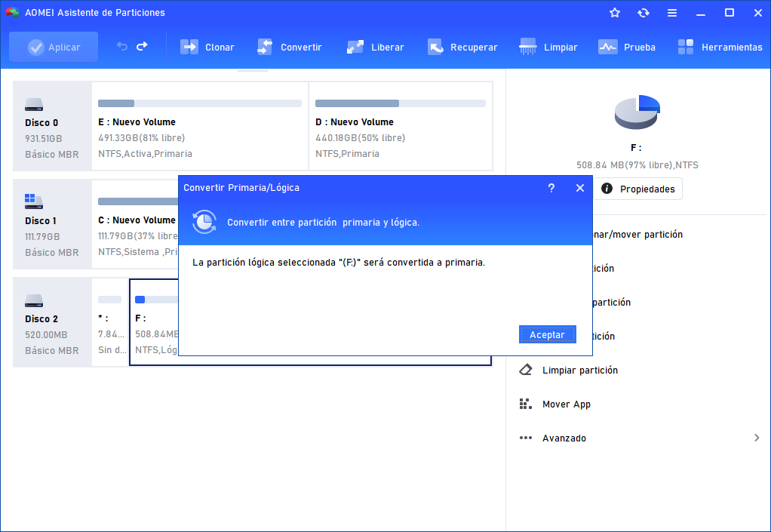Click text "111.79GB" under Disco 1
Viewport: 771px width, 532px height.
(42, 236)
